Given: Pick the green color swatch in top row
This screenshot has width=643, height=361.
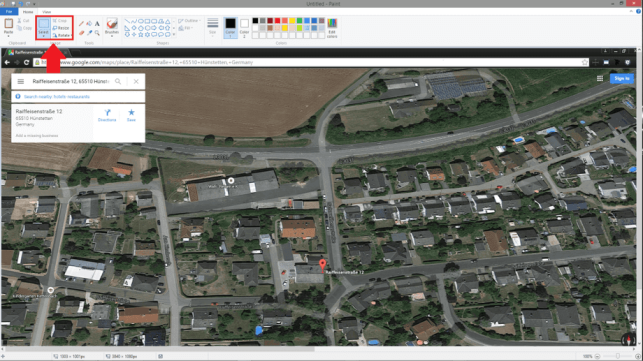Looking at the screenshot, I should click(x=299, y=21).
